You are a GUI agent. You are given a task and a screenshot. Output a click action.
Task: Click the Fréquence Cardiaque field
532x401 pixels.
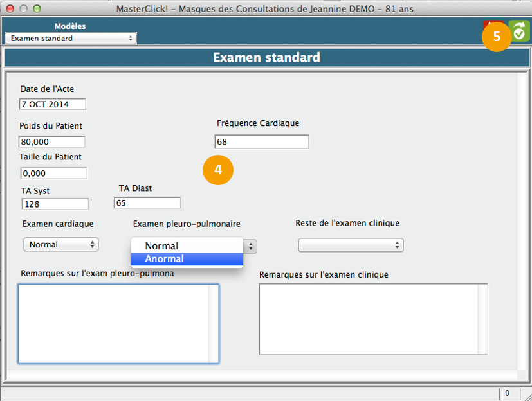click(261, 142)
